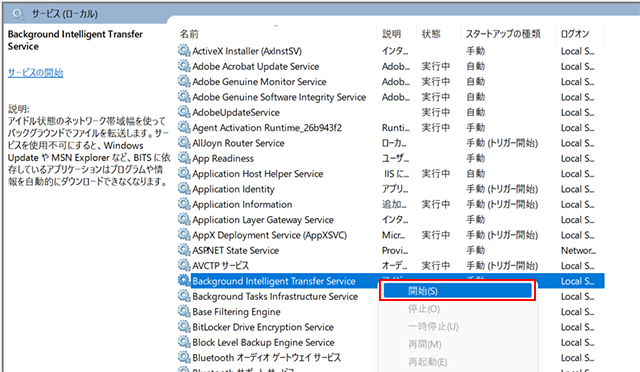Click the 一時停止(U) context menu entry
This screenshot has width=640, height=372.
click(433, 327)
